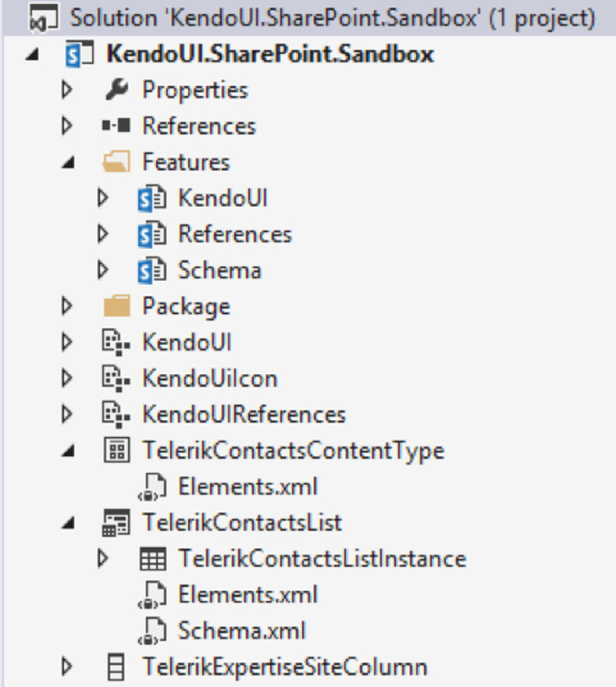616x687 pixels.
Task: Select Schema.xml under TelerikContactsList
Action: 241,630
